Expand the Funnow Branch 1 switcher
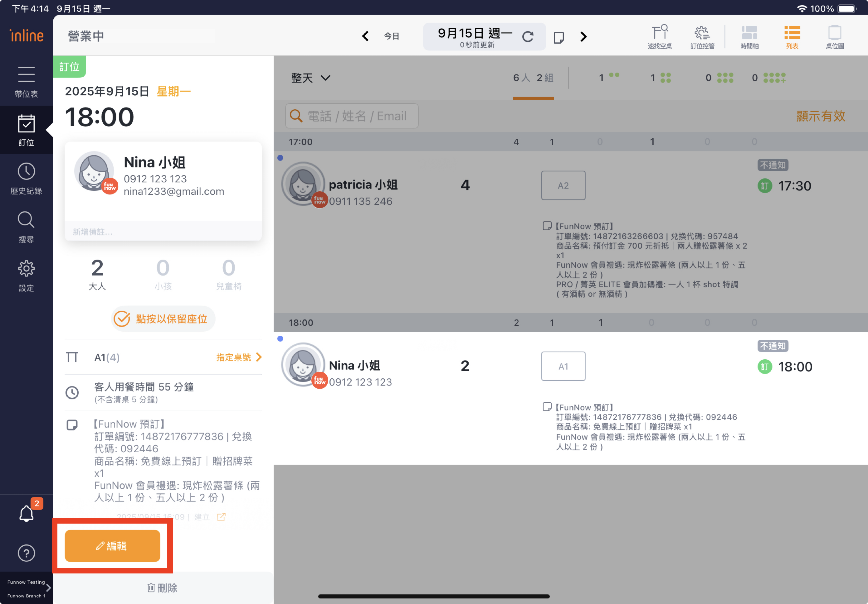The height and width of the screenshot is (604, 868). coord(27,588)
